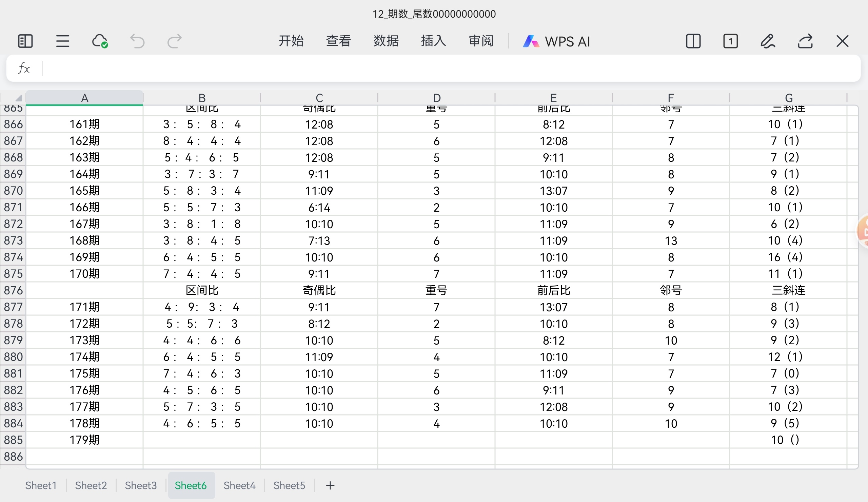Activate the pen edit mode icon
Screen dimensions: 868x502
click(x=768, y=41)
